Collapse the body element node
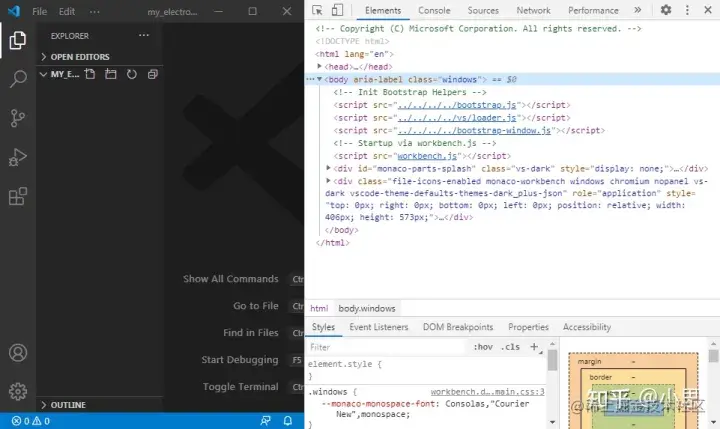The image size is (720, 429). [x=319, y=79]
